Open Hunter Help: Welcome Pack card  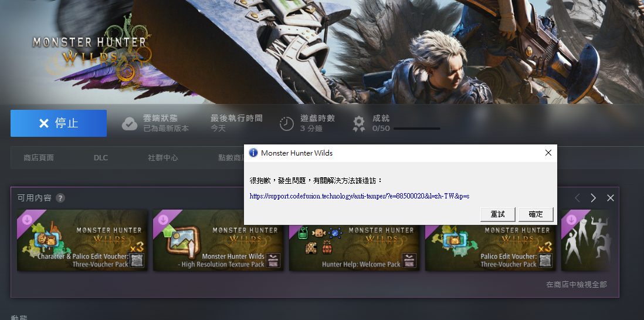pyautogui.click(x=354, y=248)
